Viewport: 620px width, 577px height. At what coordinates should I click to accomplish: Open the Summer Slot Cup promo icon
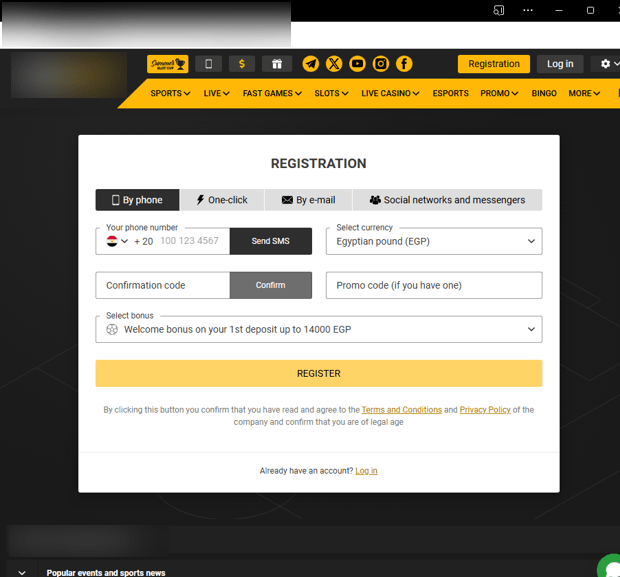click(x=168, y=64)
